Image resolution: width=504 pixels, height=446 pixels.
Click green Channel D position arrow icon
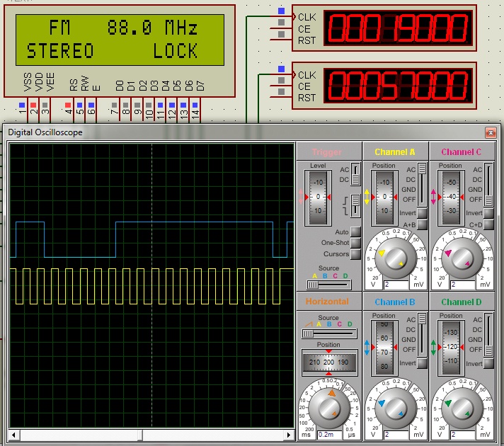tap(433, 348)
